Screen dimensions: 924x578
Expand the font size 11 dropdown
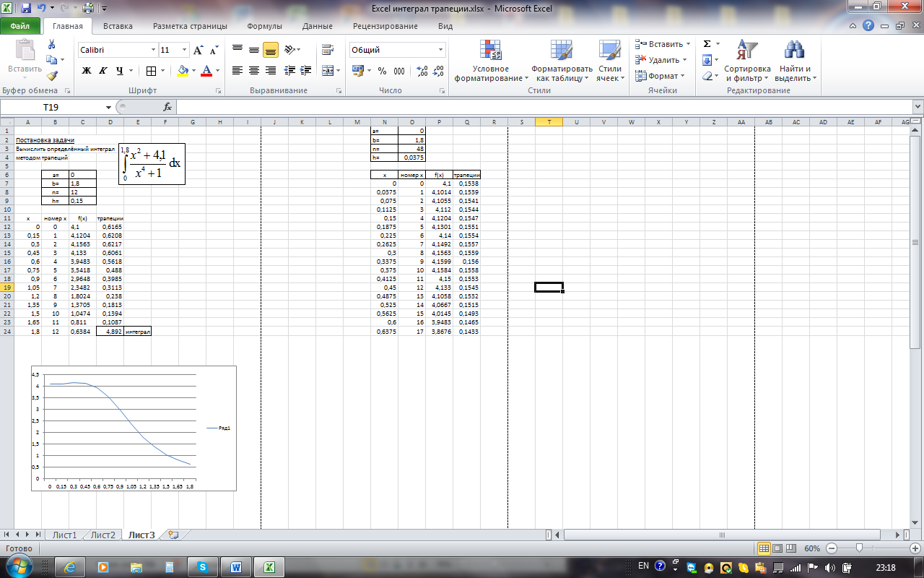pyautogui.click(x=185, y=50)
